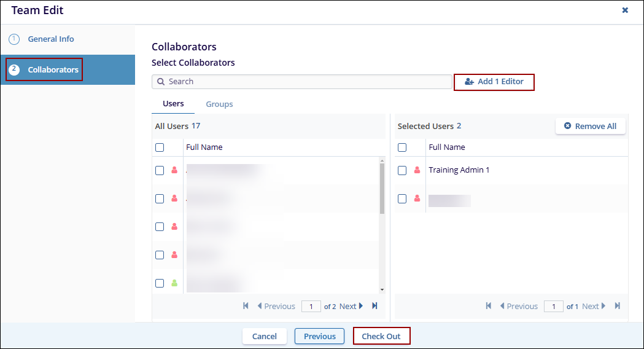The height and width of the screenshot is (349, 644).
Task: Click the user icon beside Training Admin 1
Action: [x=417, y=170]
